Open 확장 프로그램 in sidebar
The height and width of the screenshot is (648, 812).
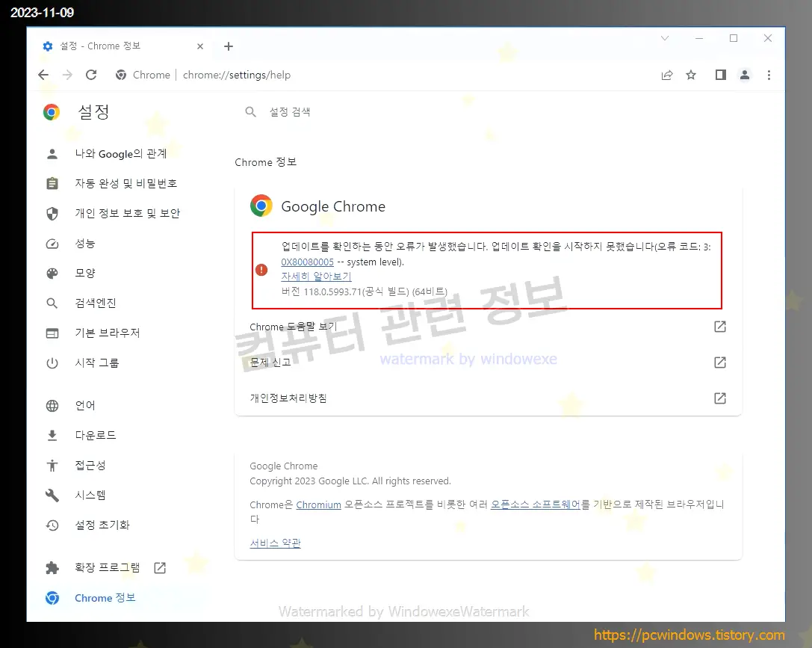pos(108,568)
